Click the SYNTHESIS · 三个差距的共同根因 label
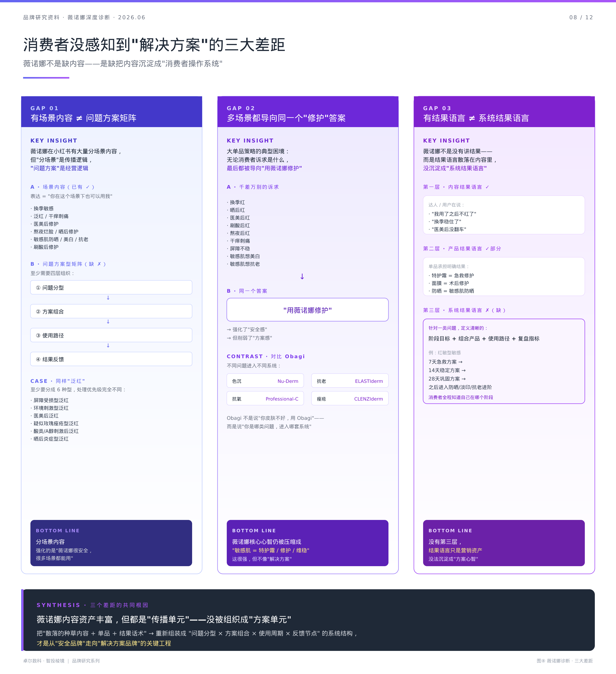Screen dimensions: 616x674 point(92,605)
